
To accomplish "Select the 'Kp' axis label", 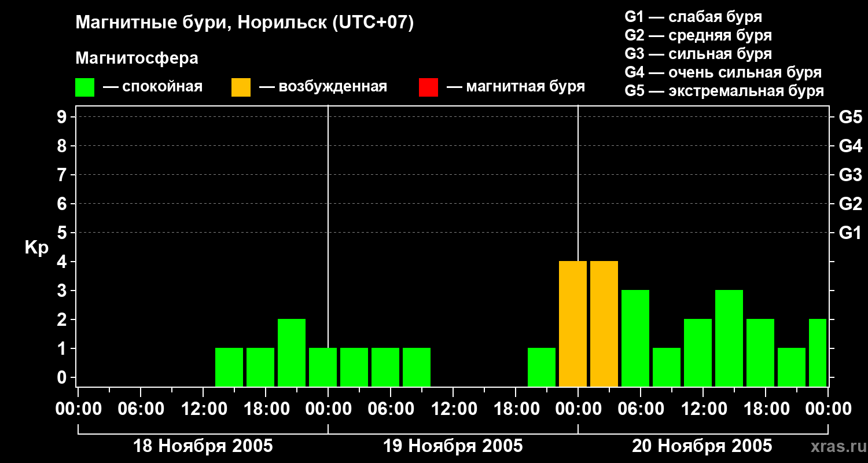I will coord(36,248).
